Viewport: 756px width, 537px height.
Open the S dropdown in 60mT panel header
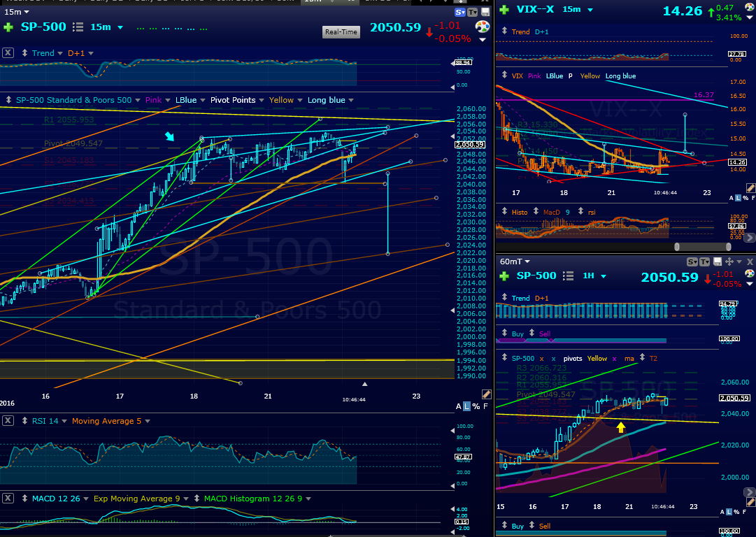[692, 262]
